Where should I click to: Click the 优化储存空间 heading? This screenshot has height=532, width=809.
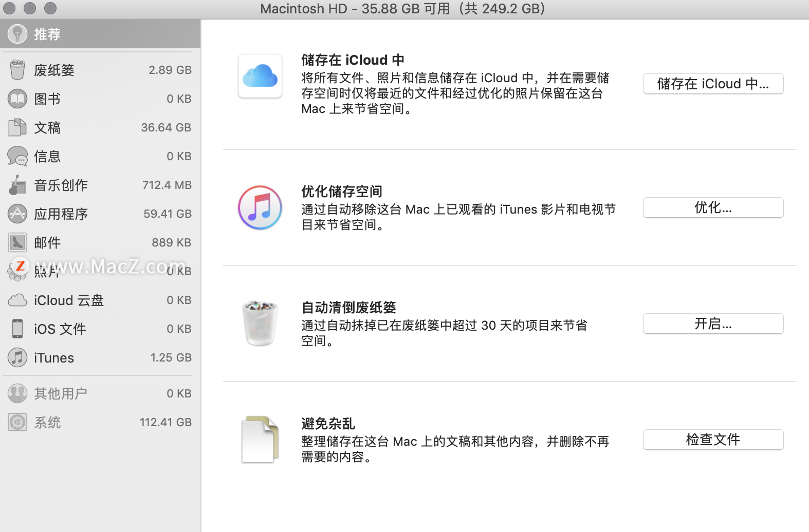tap(342, 192)
